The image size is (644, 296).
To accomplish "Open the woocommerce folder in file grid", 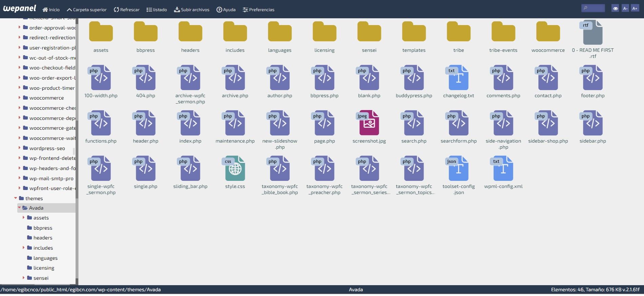I will (x=548, y=31).
